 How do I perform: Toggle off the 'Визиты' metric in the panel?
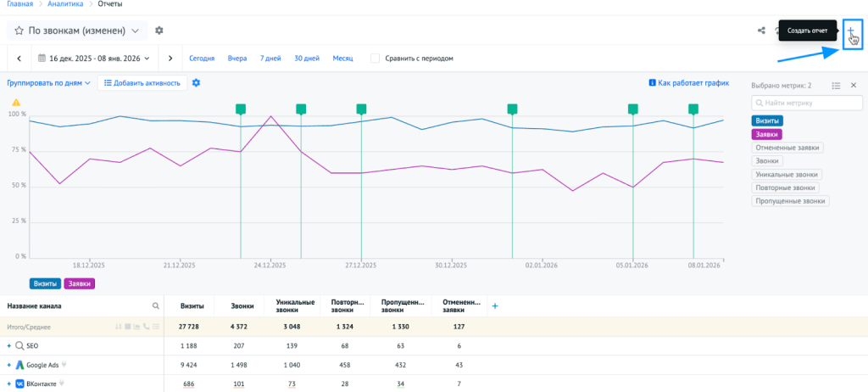pyautogui.click(x=768, y=120)
